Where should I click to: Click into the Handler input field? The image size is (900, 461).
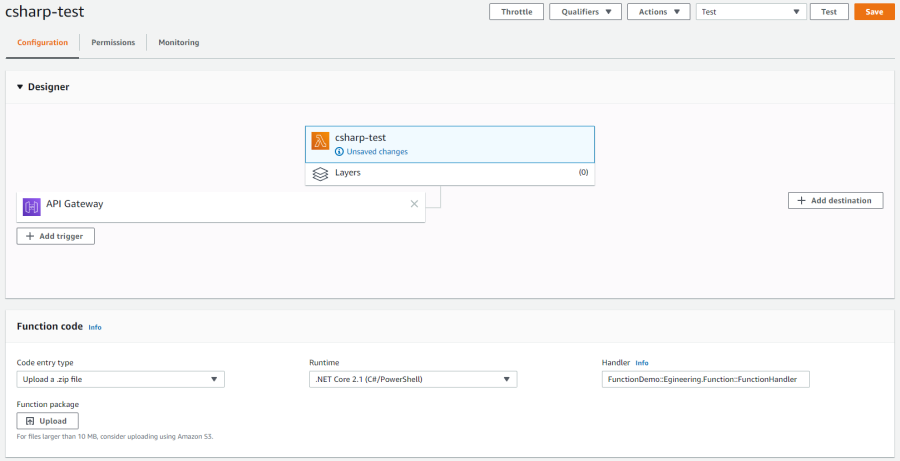pyautogui.click(x=705, y=379)
